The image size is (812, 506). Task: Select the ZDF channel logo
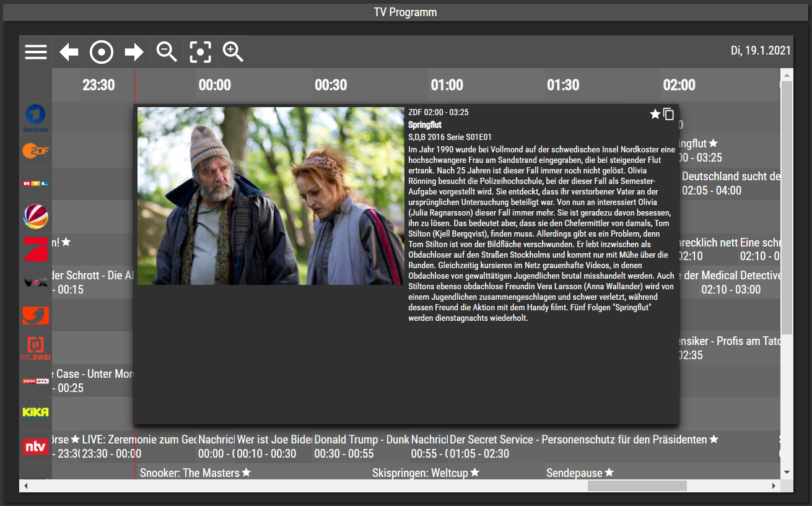(35, 150)
